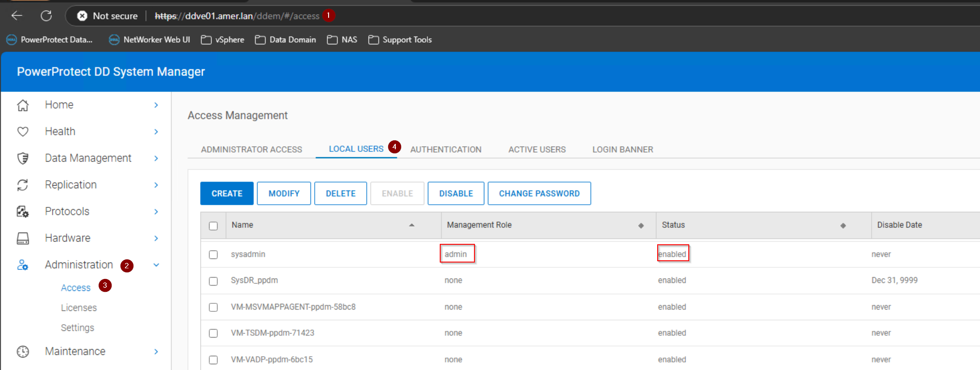
Task: Collapse the Administration menu chevron
Action: point(156,265)
